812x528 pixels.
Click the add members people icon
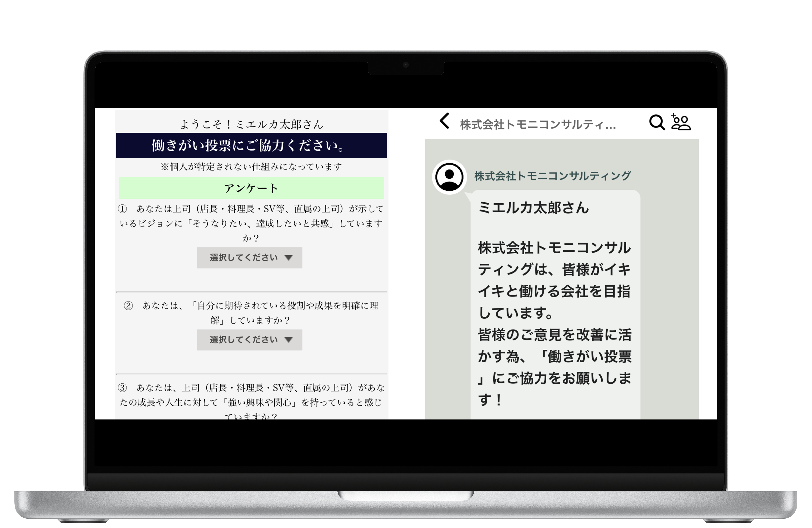click(681, 122)
